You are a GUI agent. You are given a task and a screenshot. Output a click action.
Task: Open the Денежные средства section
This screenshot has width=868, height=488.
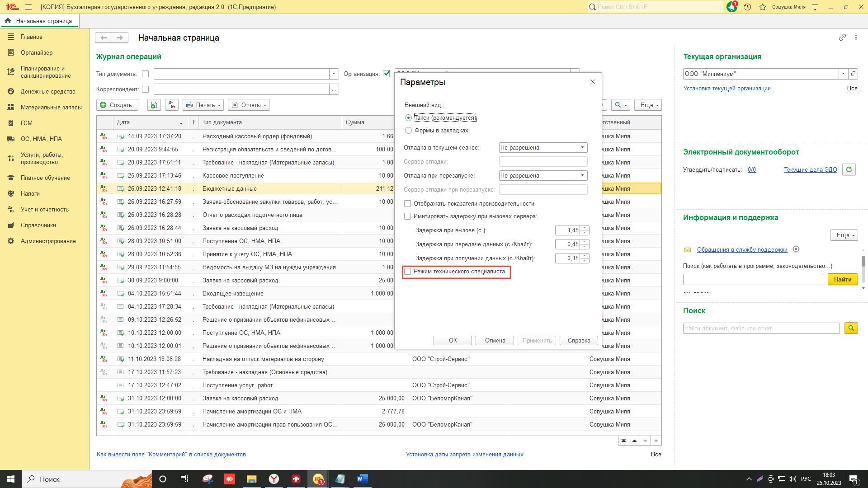tap(48, 91)
